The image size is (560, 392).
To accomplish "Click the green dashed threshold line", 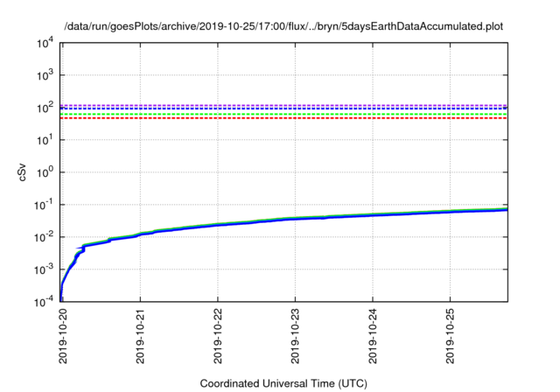I will tap(283, 114).
